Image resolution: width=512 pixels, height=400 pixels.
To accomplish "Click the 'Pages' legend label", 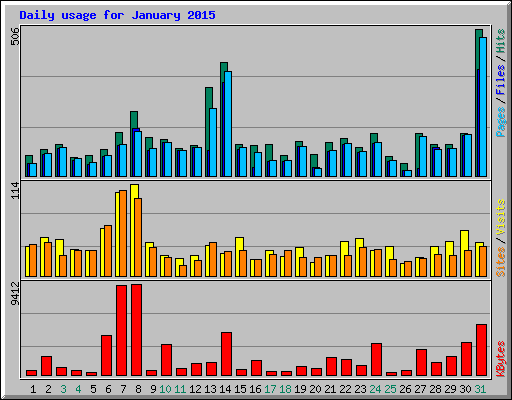I will 501,122.
